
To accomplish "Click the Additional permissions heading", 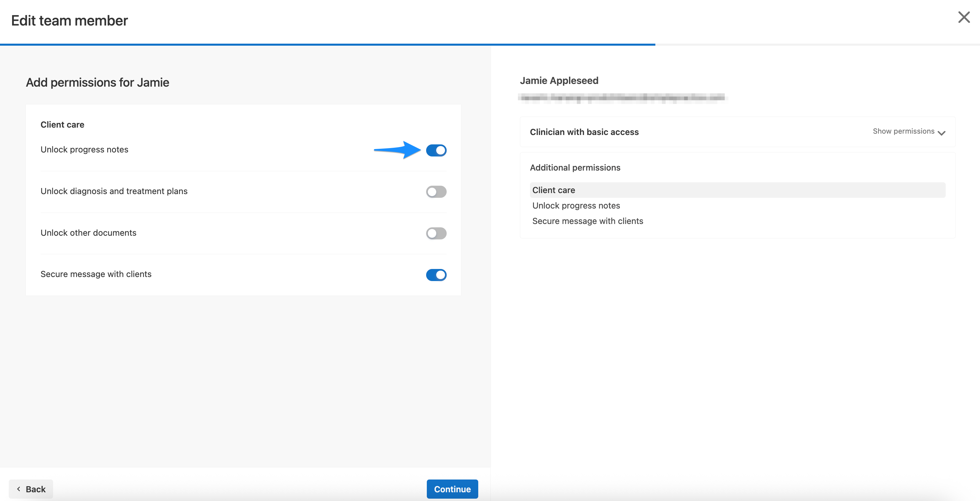I will [x=575, y=167].
